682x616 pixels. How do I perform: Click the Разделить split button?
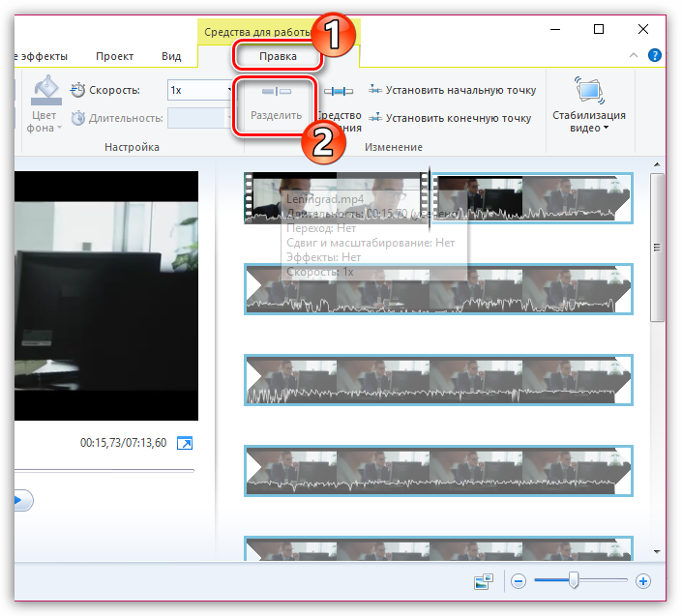(277, 104)
